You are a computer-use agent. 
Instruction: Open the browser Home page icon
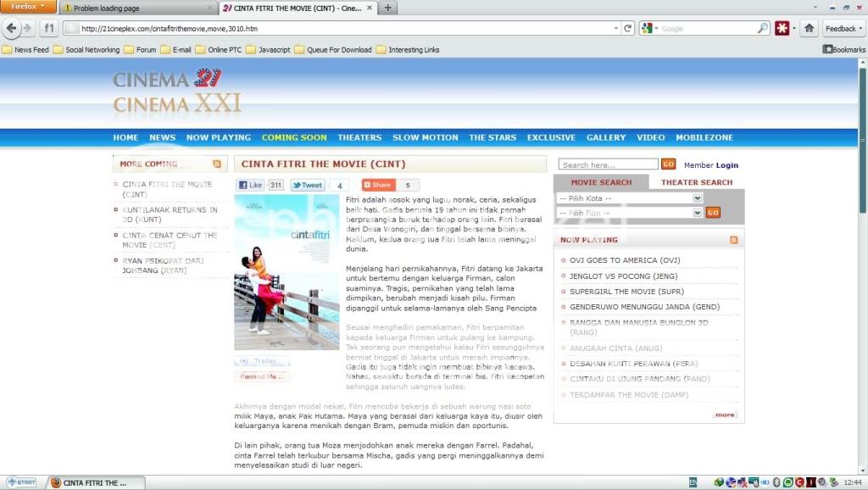[809, 28]
